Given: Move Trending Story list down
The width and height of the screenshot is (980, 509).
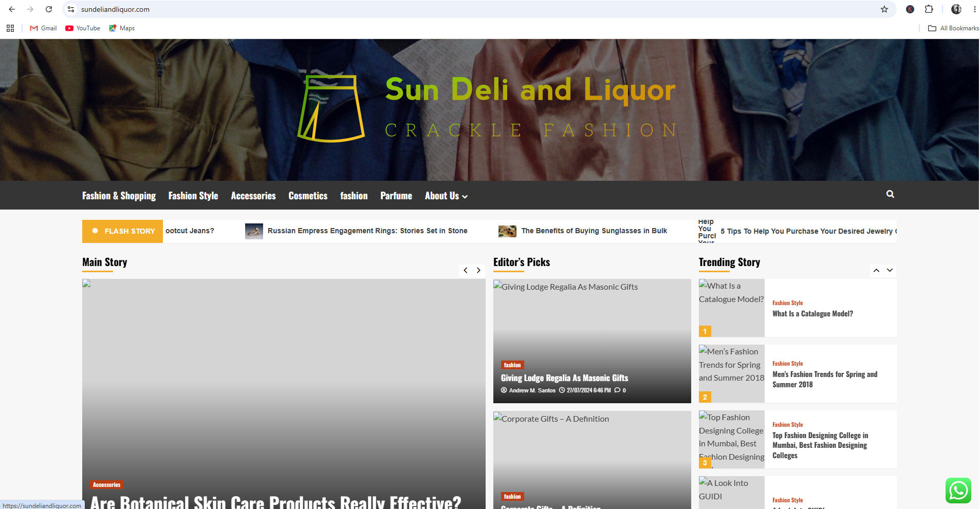Looking at the screenshot, I should 890,270.
